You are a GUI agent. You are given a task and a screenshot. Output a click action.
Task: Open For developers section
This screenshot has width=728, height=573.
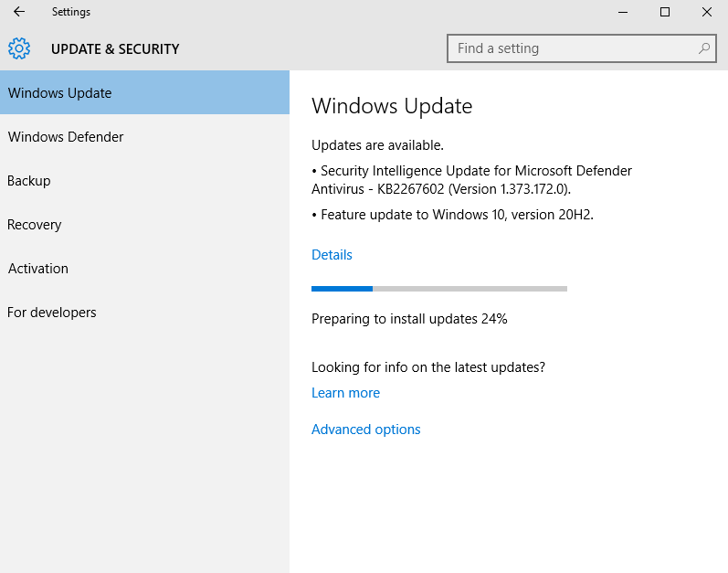(144, 312)
